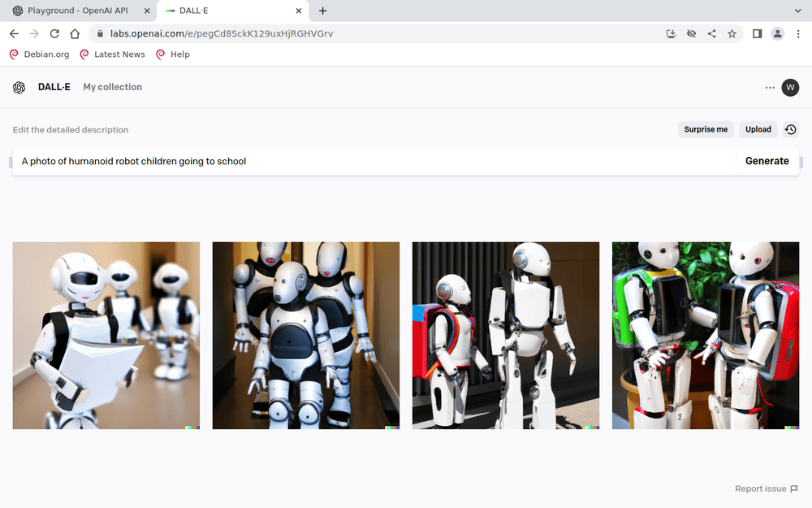Open the first robot image thumbnail
This screenshot has height=508, width=812.
coord(106,335)
